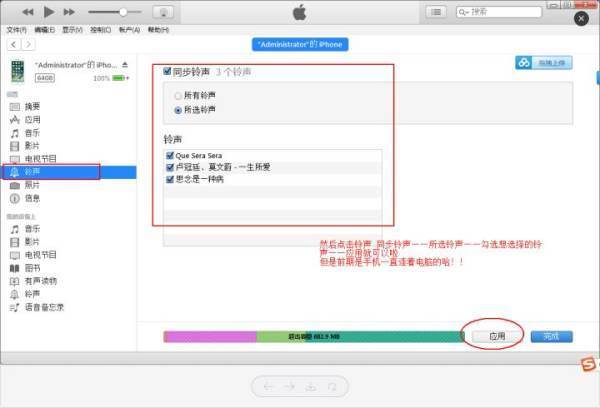Click the navigate back arrow button
This screenshot has width=600, height=408.
tap(12, 46)
